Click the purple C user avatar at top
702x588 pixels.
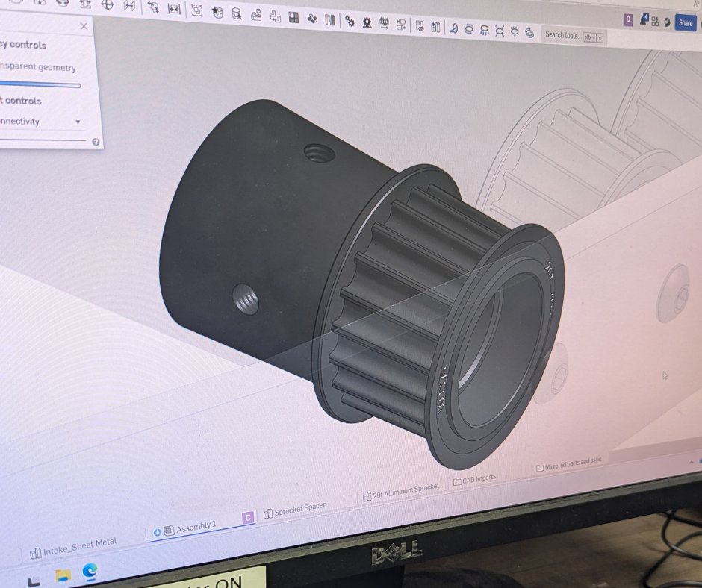pyautogui.click(x=628, y=19)
